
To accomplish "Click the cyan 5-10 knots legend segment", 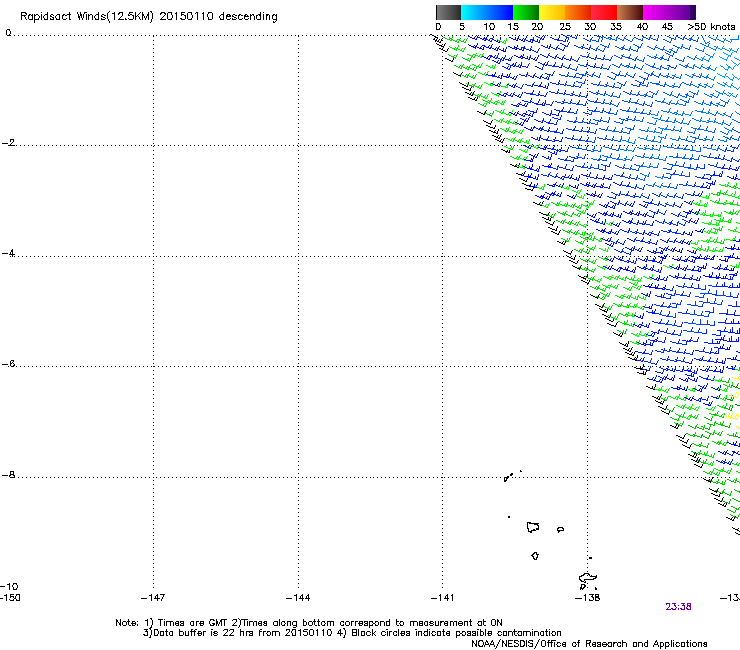I will point(474,12).
